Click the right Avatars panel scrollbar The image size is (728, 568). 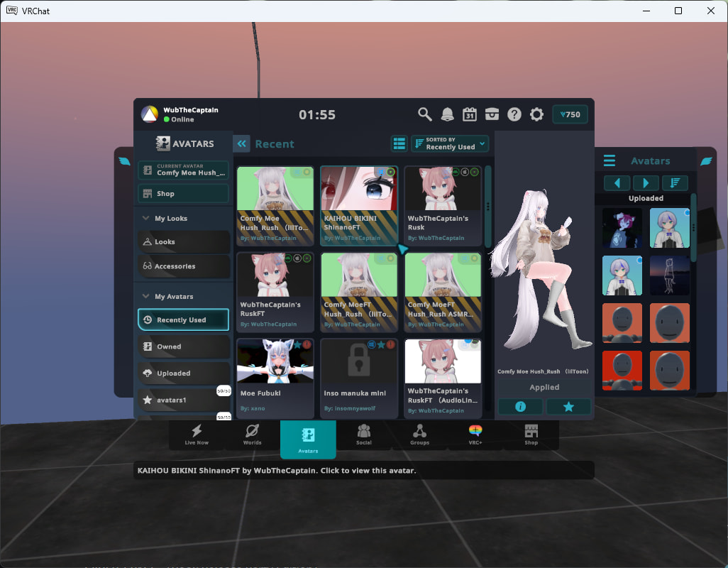[693, 228]
